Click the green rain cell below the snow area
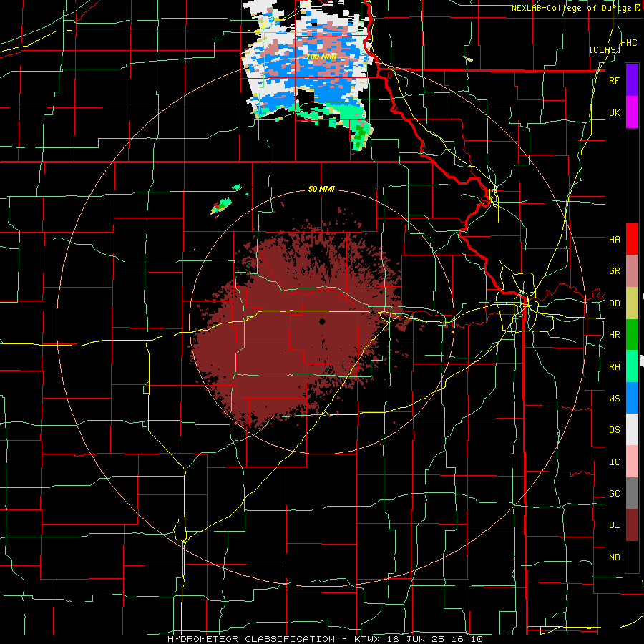 pyautogui.click(x=361, y=137)
